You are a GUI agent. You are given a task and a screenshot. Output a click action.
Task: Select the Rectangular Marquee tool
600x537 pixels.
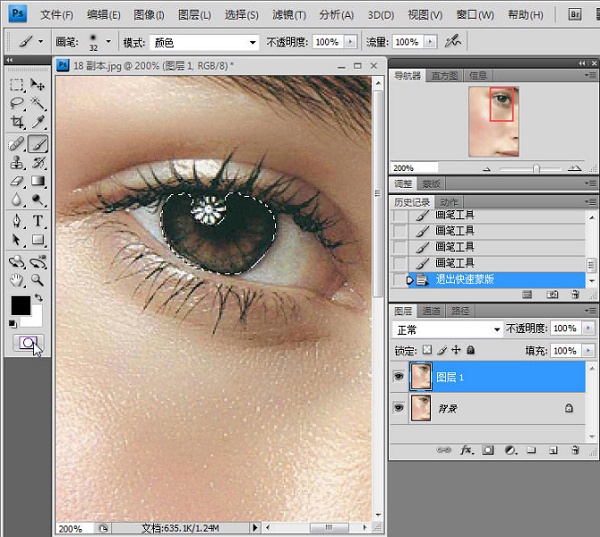coord(16,85)
